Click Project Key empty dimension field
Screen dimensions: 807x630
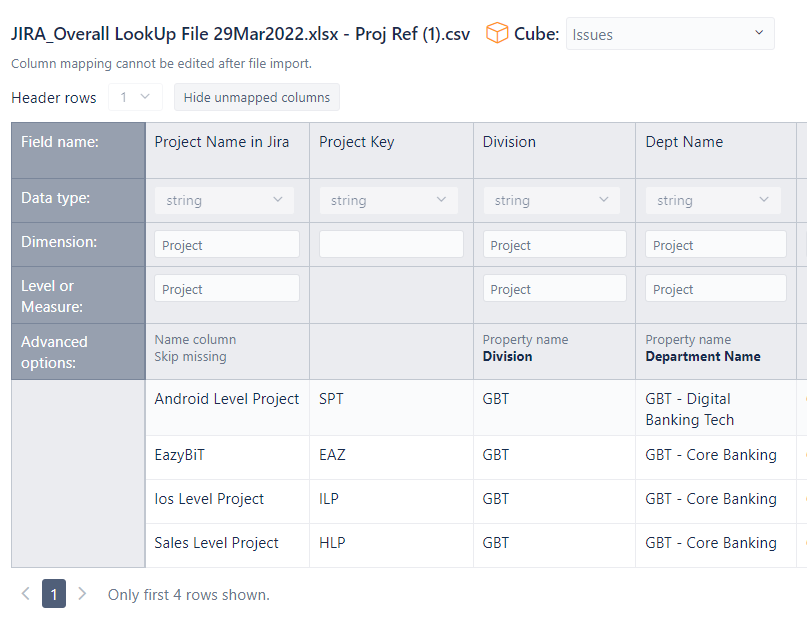391,244
